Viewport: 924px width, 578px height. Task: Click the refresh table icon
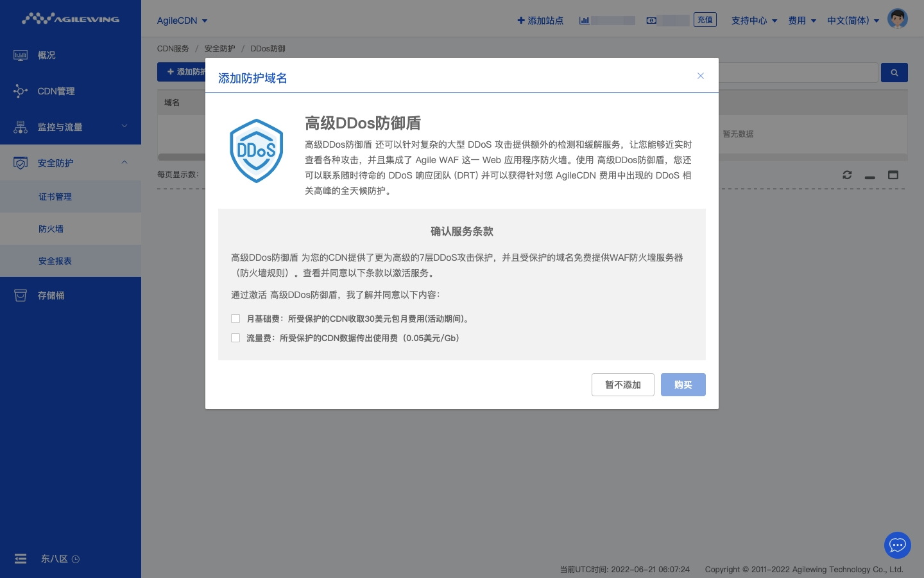tap(847, 175)
